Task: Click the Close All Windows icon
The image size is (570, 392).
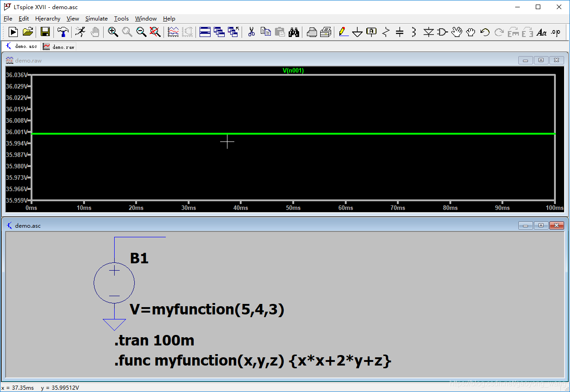Action: (x=233, y=32)
